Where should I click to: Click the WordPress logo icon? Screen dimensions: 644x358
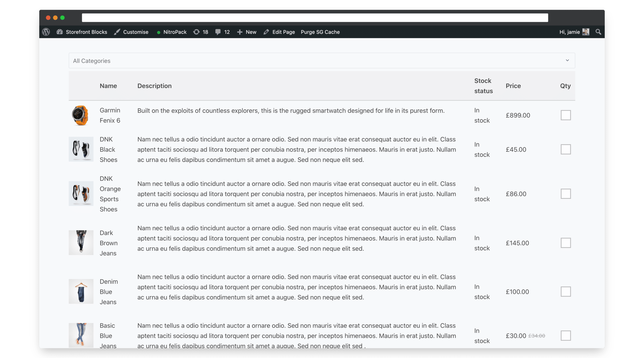tap(46, 32)
